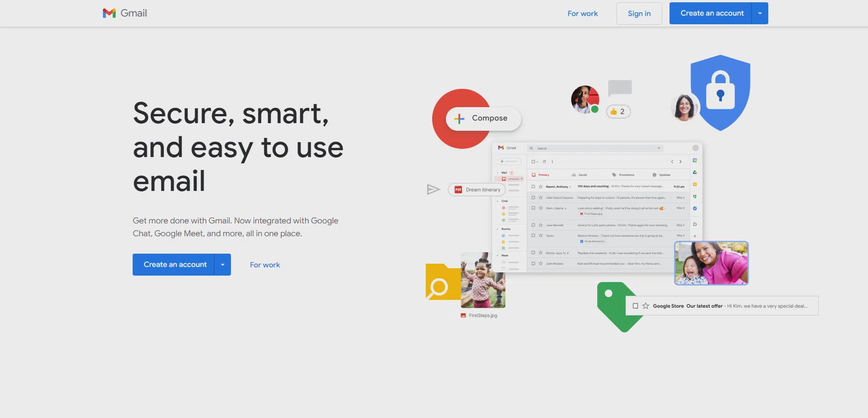Switch to the Promotions inbox tab
The height and width of the screenshot is (418, 868).
[x=623, y=175]
